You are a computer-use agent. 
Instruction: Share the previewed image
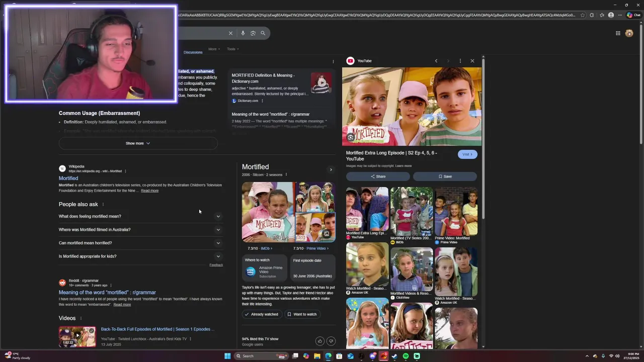point(378,176)
